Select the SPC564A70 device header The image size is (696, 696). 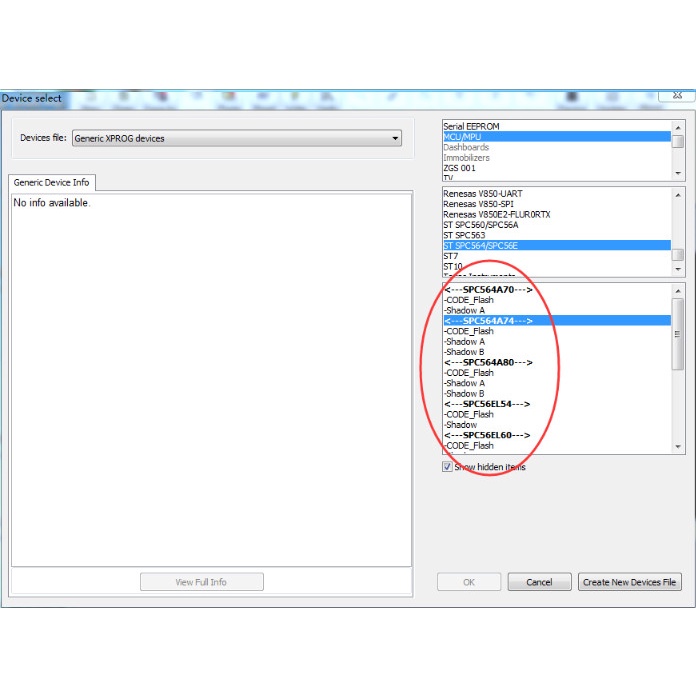pos(488,290)
